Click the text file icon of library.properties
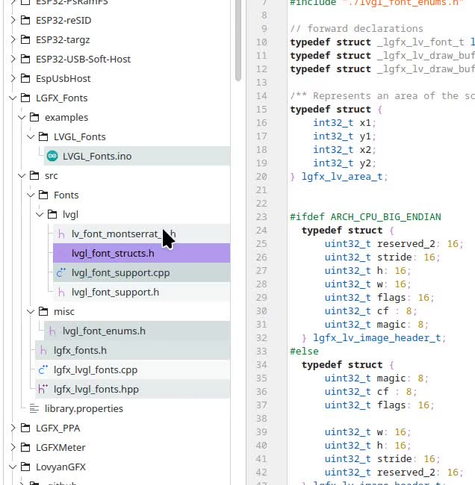The height and width of the screenshot is (485, 475). [x=34, y=408]
